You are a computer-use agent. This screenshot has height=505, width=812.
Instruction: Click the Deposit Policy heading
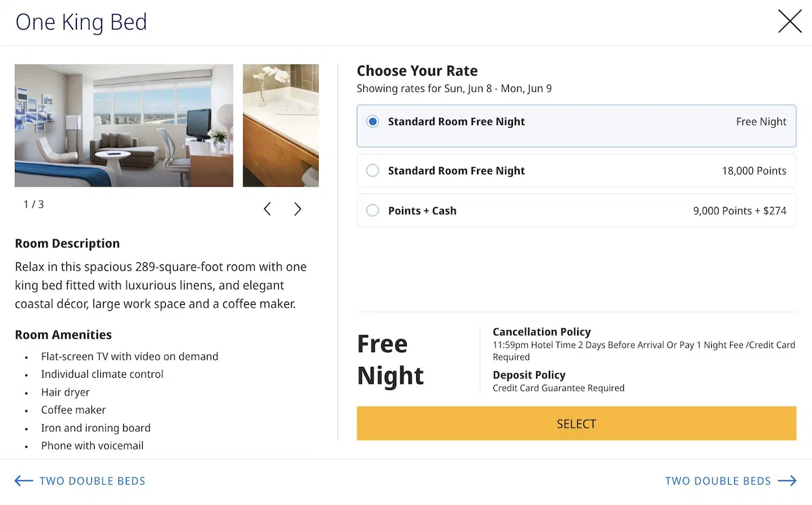pyautogui.click(x=528, y=375)
